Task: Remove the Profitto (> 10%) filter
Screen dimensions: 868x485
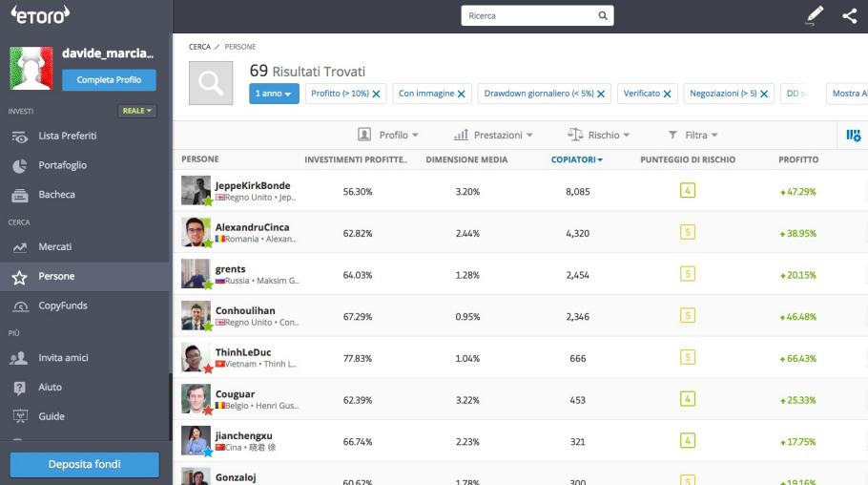Action: 376,94
